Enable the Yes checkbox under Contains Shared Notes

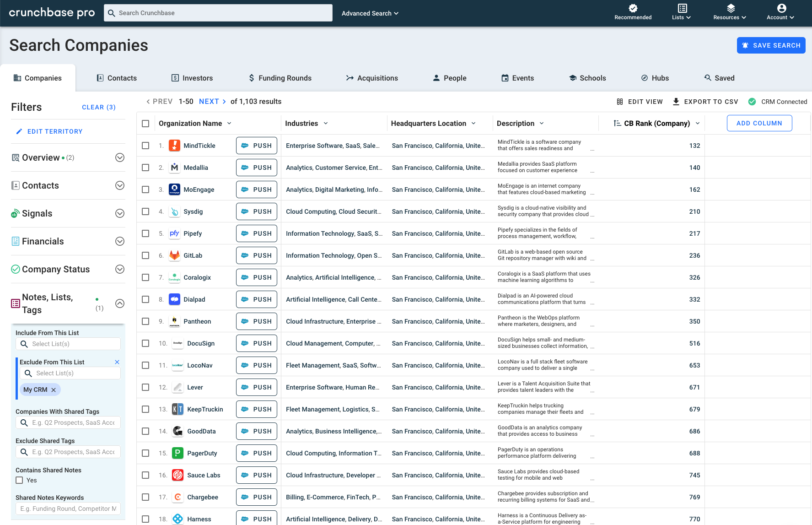(x=19, y=480)
